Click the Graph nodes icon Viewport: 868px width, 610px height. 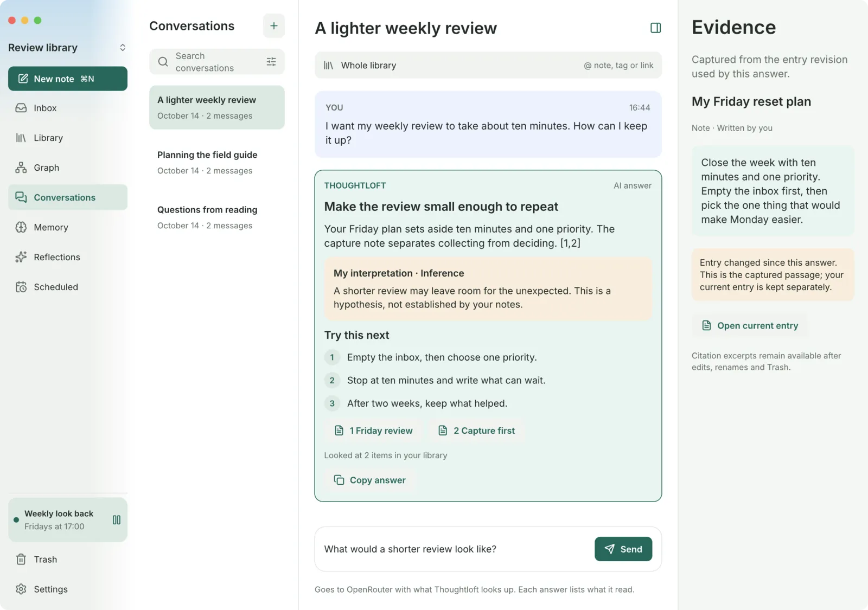coord(21,168)
